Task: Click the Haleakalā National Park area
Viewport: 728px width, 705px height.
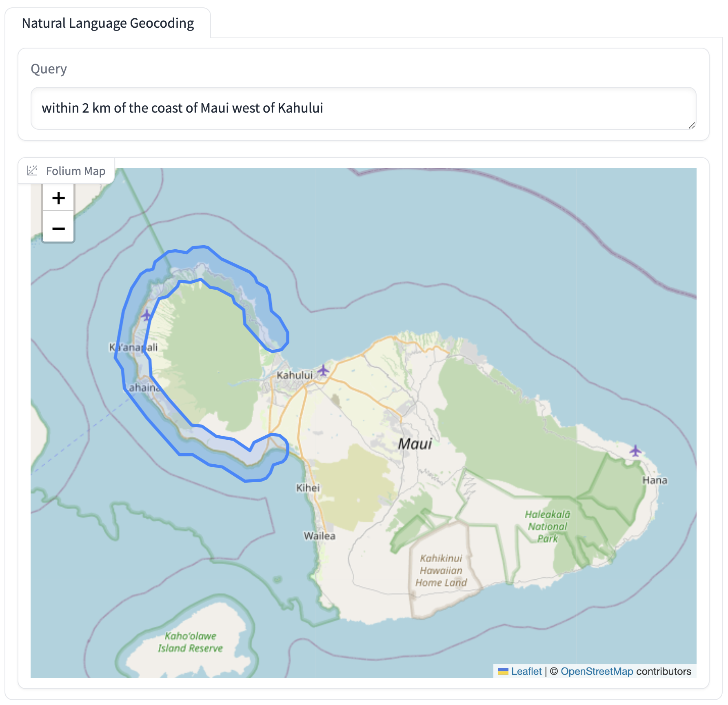Action: (548, 526)
